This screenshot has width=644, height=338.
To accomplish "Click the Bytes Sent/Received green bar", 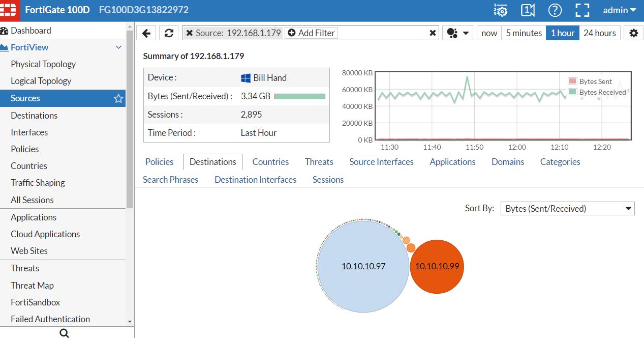I will [300, 96].
